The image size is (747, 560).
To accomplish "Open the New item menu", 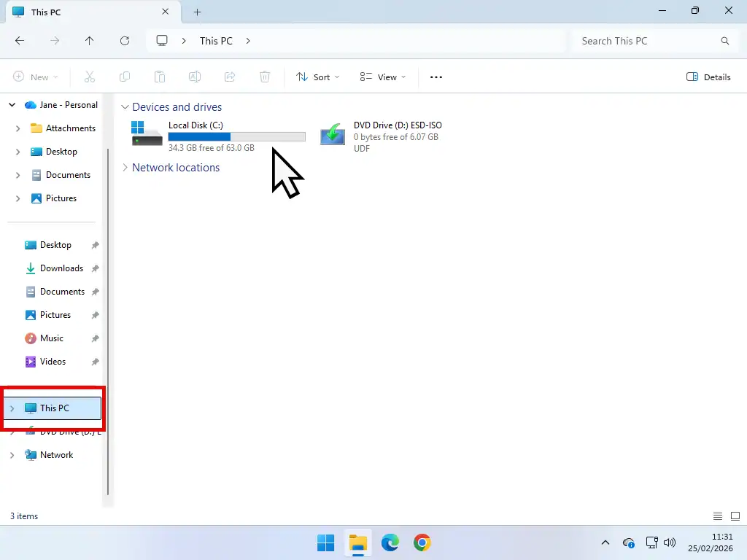I will tap(35, 77).
